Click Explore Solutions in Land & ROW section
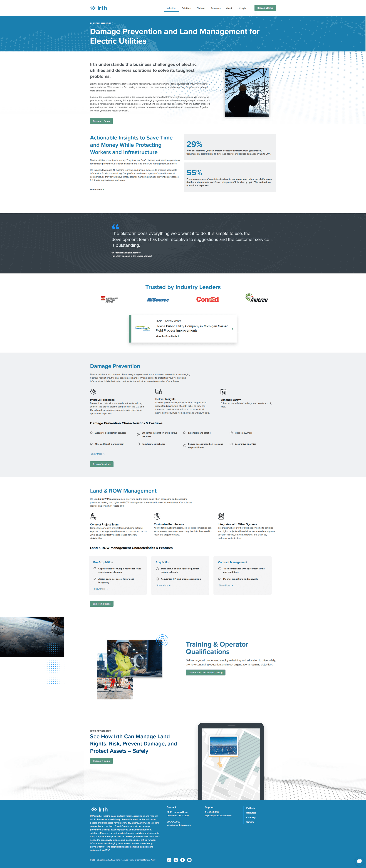The width and height of the screenshot is (366, 868). coord(102,604)
